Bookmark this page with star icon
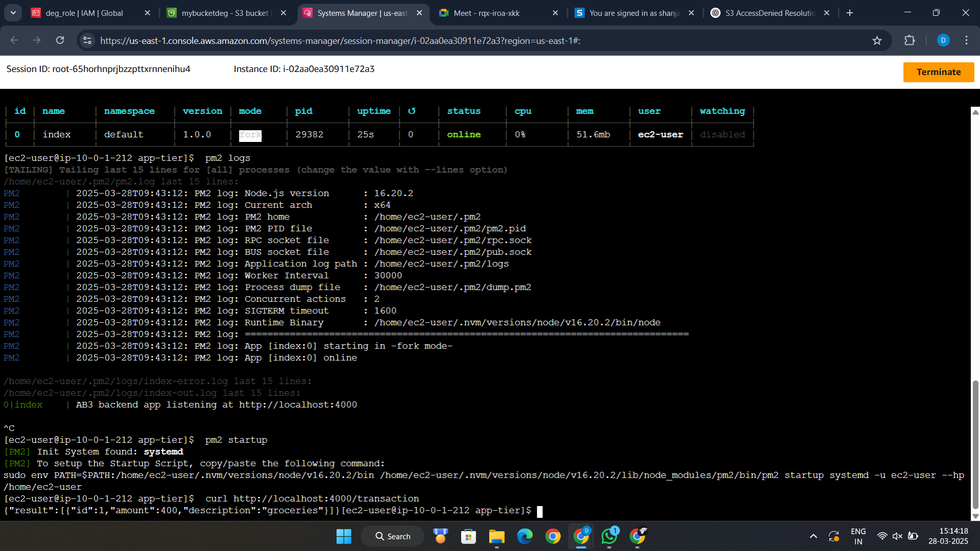 click(877, 40)
